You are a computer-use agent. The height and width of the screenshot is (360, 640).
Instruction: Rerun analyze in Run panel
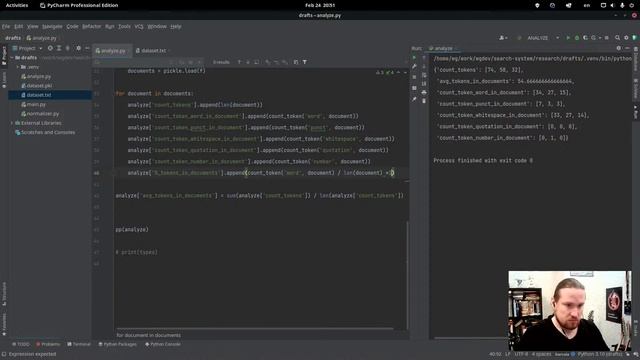tap(414, 58)
